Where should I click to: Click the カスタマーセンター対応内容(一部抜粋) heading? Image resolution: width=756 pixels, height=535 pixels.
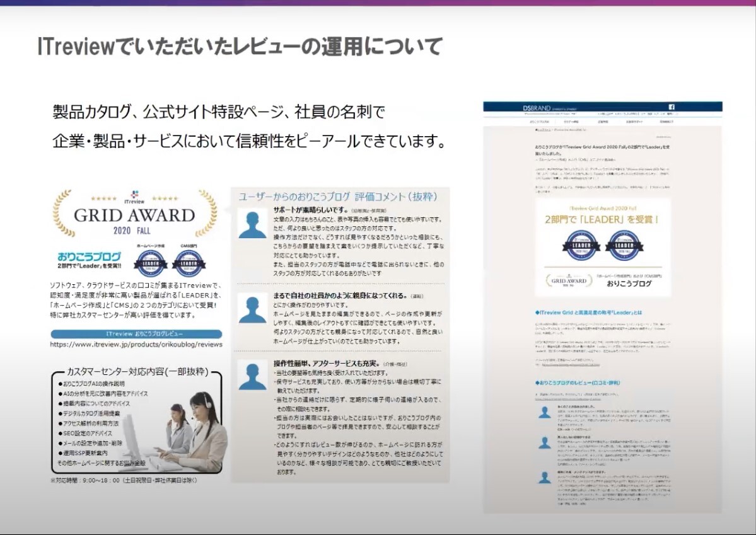[x=137, y=372]
